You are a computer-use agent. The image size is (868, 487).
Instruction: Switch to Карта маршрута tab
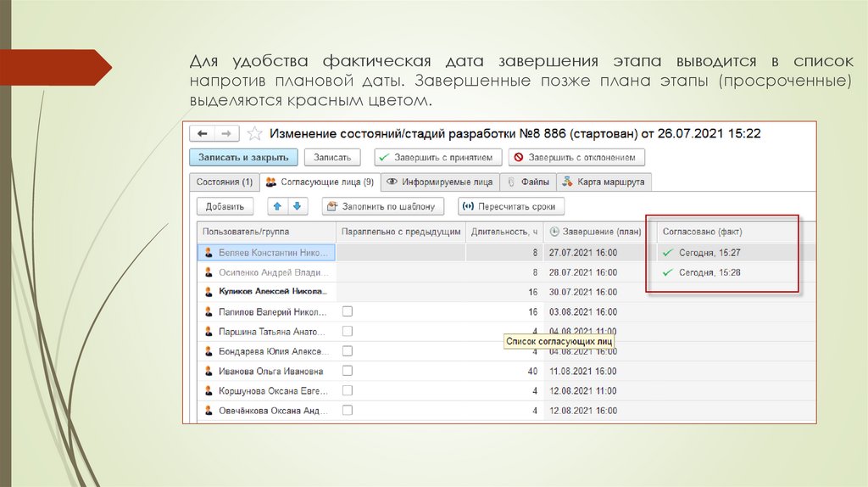point(604,182)
